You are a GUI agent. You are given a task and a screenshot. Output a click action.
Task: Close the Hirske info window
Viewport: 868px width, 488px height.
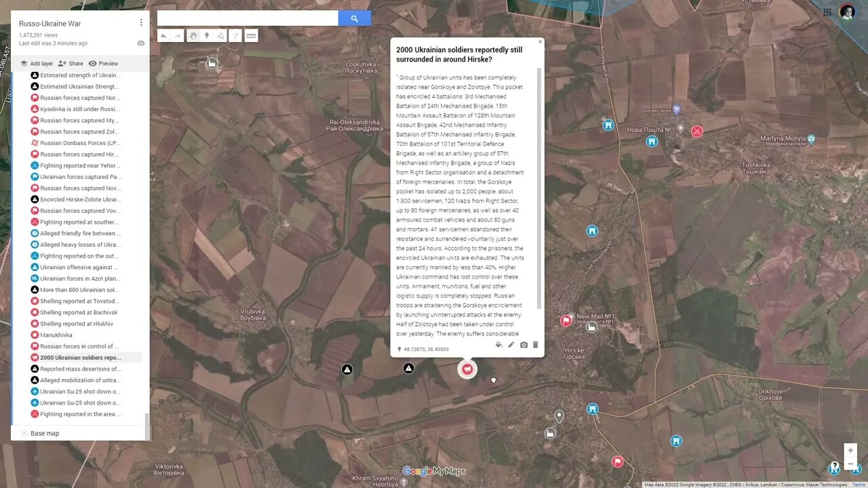point(540,42)
